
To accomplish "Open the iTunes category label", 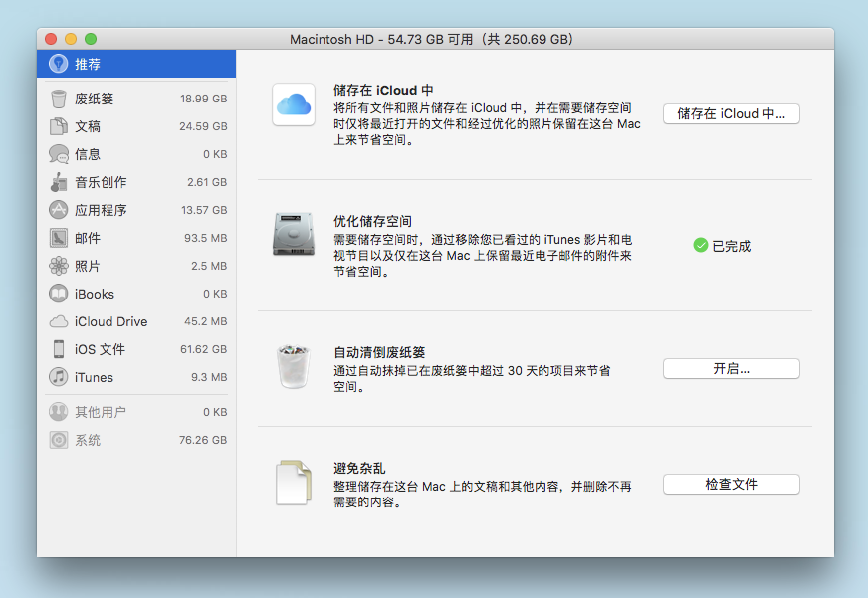I will [95, 378].
